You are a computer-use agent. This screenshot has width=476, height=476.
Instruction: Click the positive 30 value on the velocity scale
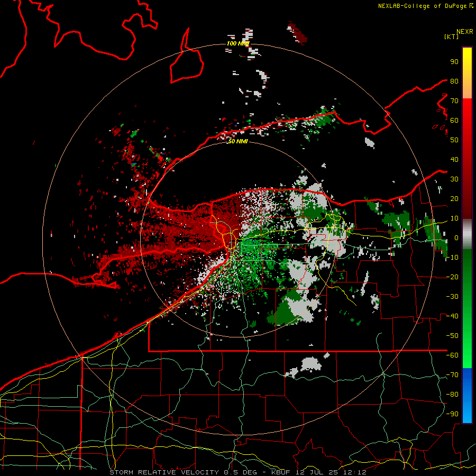point(454,179)
